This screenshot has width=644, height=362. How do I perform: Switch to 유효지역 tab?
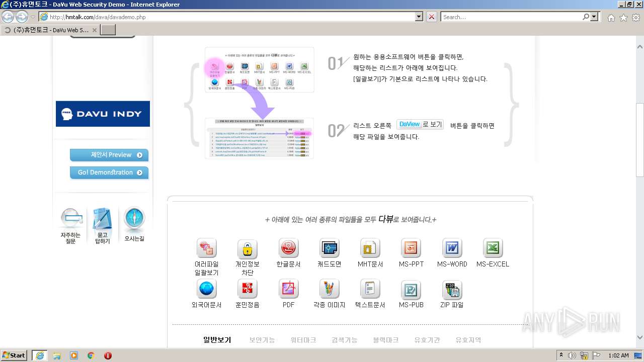[x=468, y=340]
